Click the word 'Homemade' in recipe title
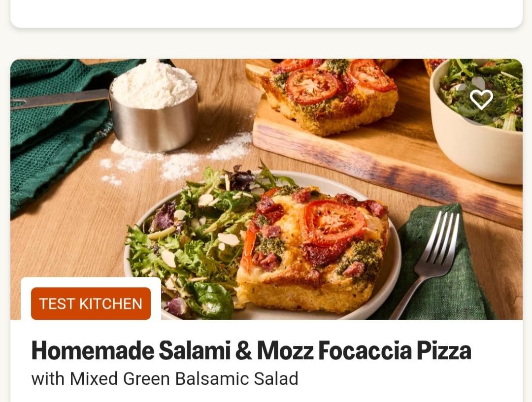Screen dimensions: 532x402 coord(92,350)
